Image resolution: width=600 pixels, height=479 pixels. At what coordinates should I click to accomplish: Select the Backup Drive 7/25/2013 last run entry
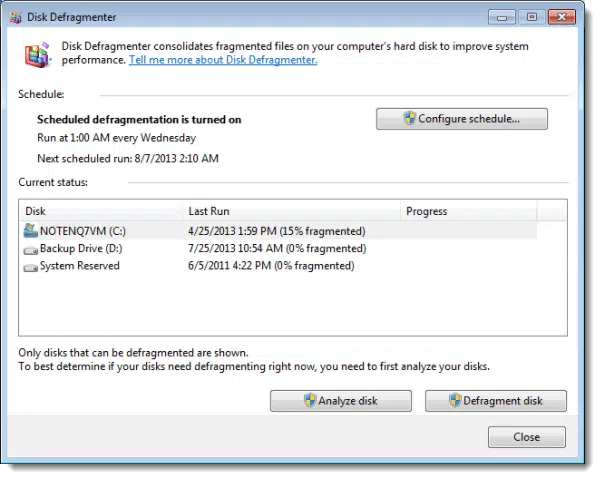click(276, 249)
